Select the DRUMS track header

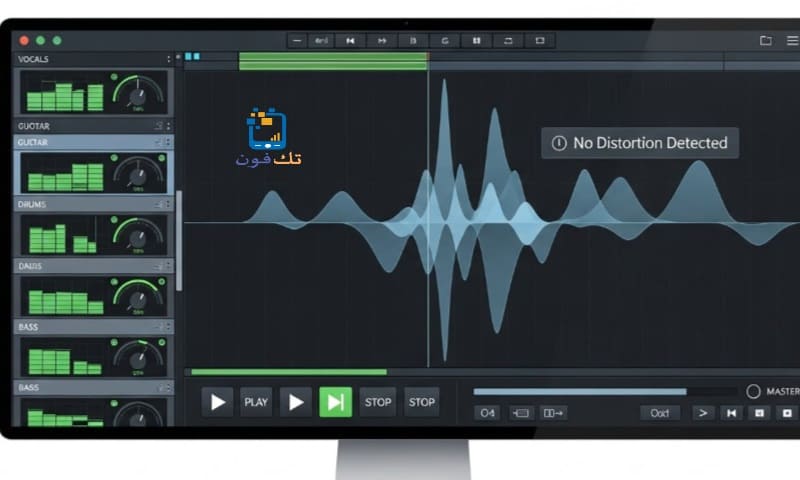coord(93,204)
